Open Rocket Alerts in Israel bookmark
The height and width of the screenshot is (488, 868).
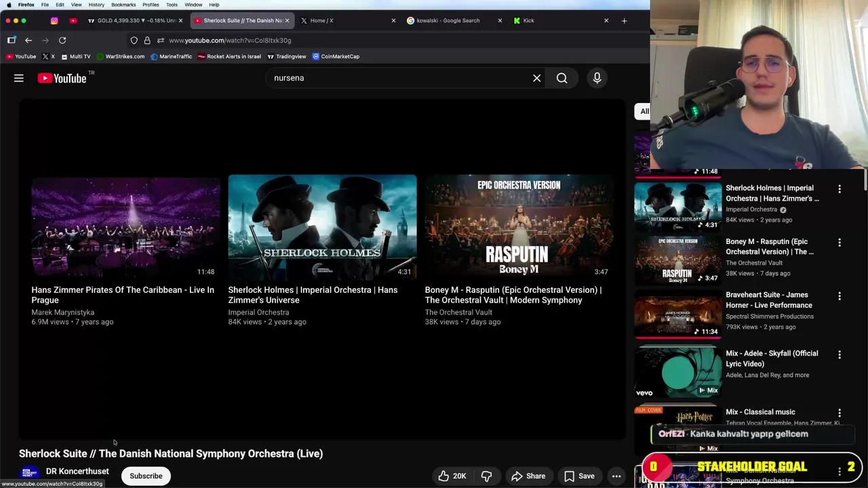(x=229, y=56)
